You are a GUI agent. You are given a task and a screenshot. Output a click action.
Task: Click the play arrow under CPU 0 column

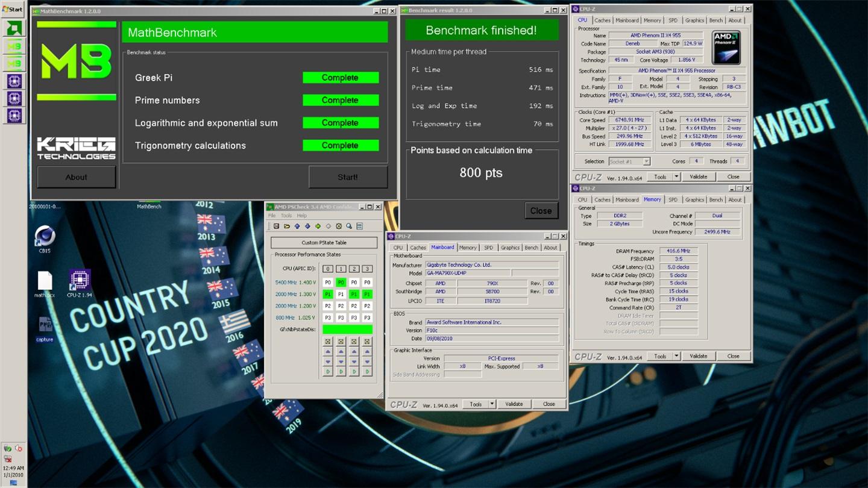click(x=328, y=371)
